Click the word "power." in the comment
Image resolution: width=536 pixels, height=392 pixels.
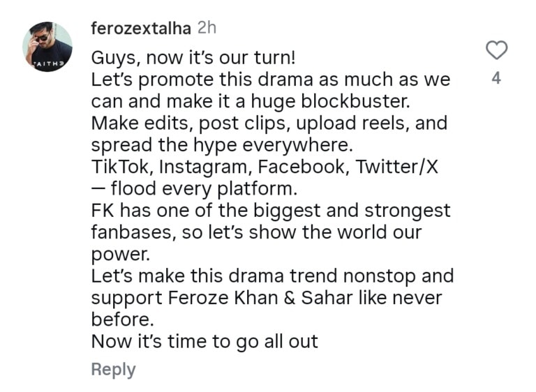116,254
